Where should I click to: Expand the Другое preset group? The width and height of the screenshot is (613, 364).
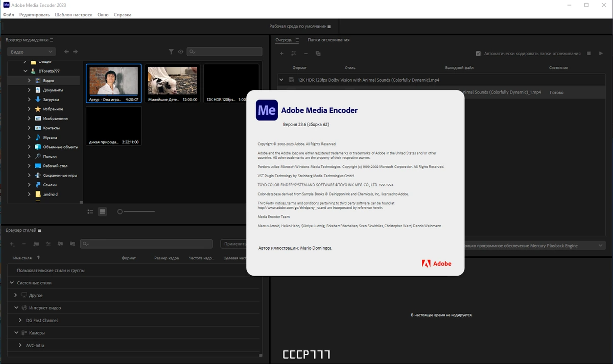[16, 295]
